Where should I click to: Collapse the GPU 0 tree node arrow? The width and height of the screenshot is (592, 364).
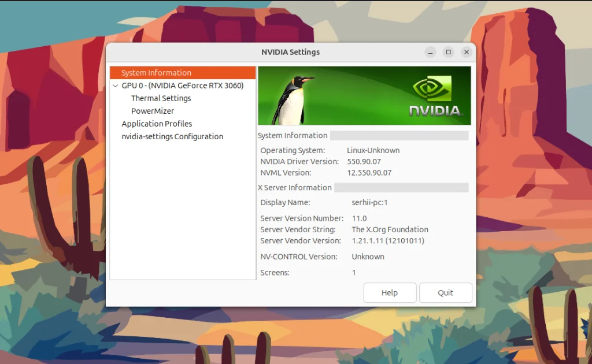[x=116, y=86]
